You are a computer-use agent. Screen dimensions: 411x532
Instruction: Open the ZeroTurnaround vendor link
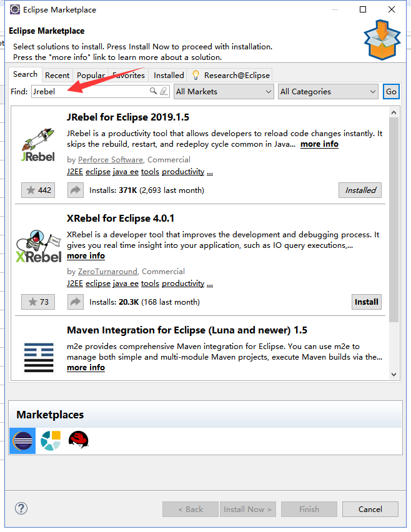(x=107, y=272)
